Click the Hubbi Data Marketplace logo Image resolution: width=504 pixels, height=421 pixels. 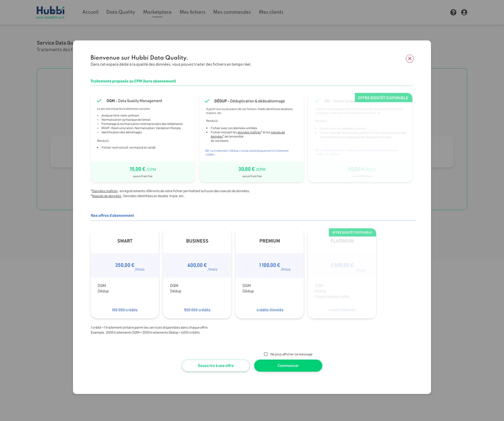pyautogui.click(x=50, y=12)
